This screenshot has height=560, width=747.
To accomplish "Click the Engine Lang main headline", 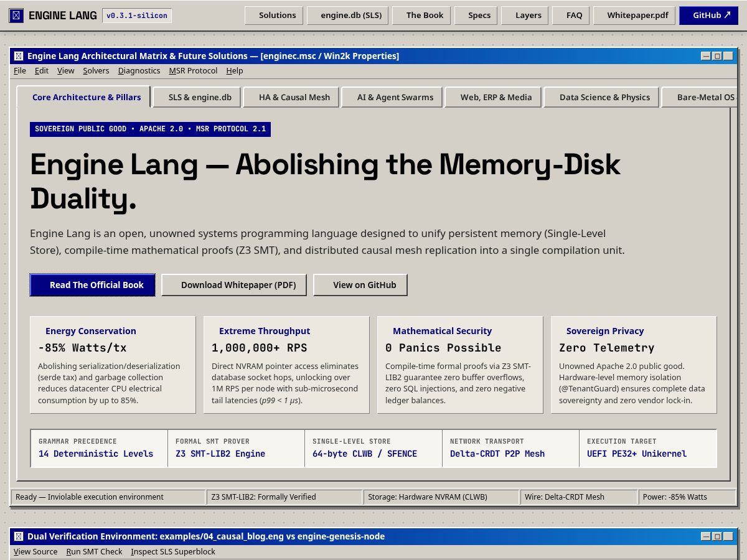I will point(326,181).
